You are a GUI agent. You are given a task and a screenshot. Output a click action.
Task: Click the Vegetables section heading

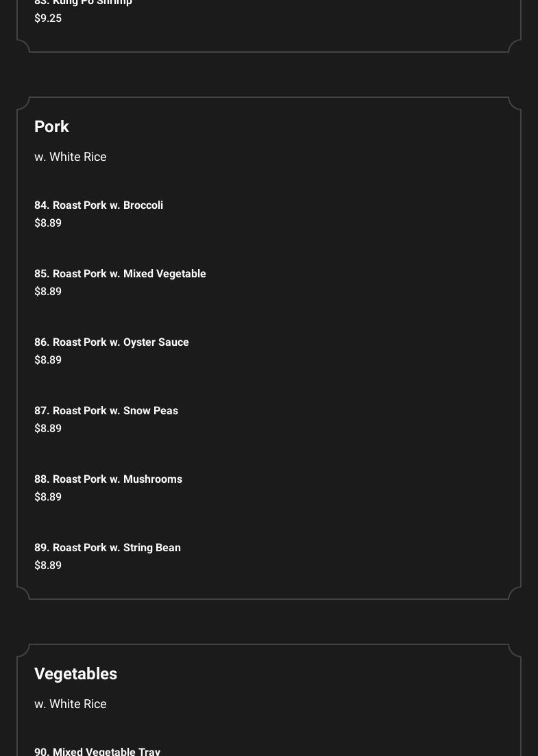point(75,674)
